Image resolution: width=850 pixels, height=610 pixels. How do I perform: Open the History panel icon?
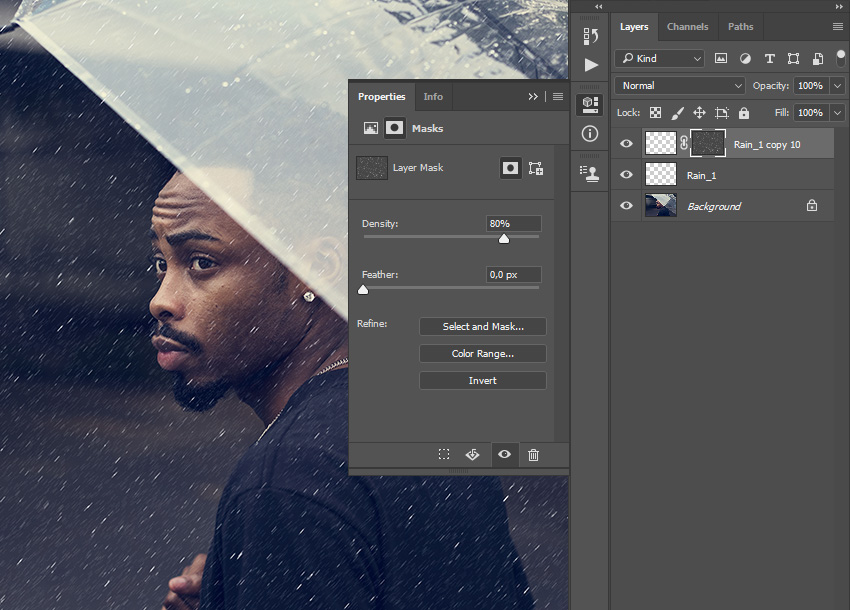[x=590, y=36]
